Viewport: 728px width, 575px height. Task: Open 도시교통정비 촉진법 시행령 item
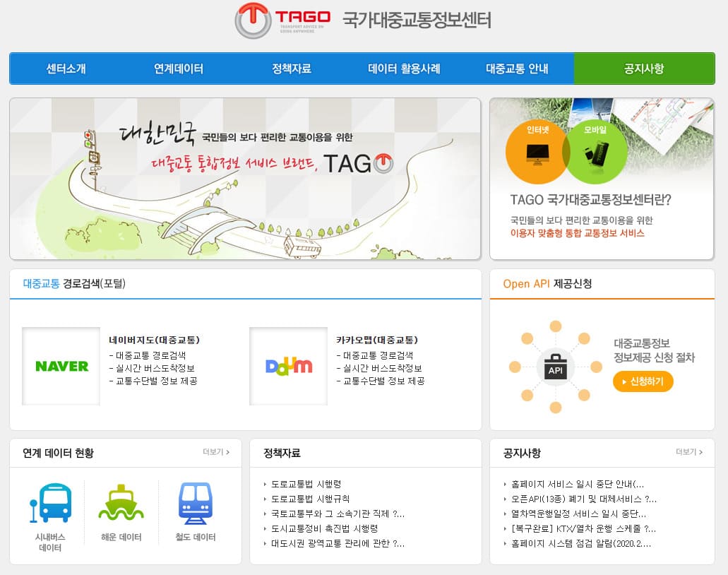[x=325, y=528]
